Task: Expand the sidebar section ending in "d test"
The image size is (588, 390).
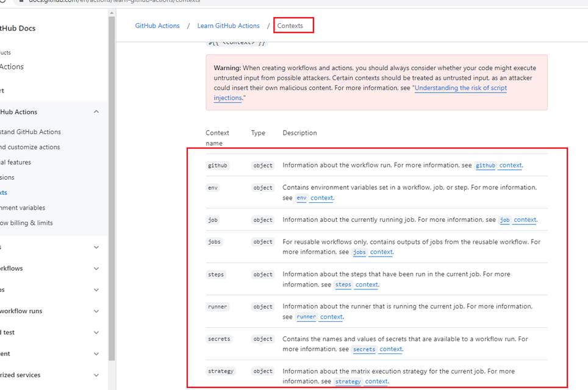Action: click(x=96, y=333)
